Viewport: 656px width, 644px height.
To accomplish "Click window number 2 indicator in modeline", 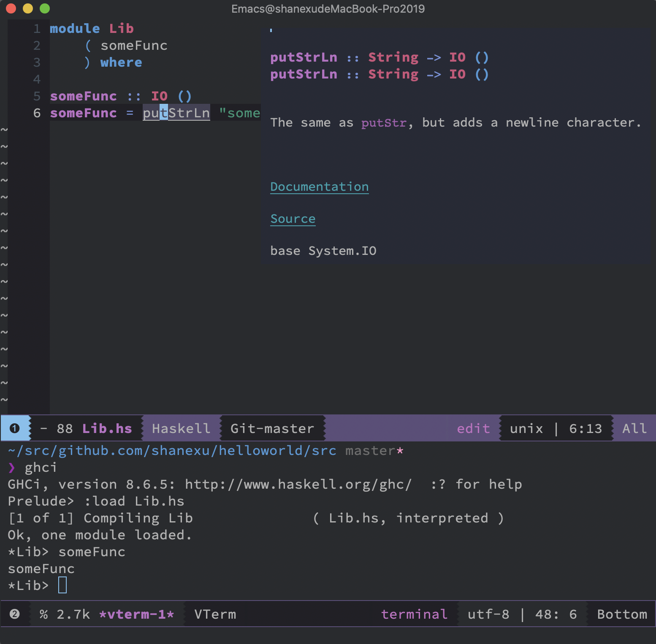I will [15, 614].
